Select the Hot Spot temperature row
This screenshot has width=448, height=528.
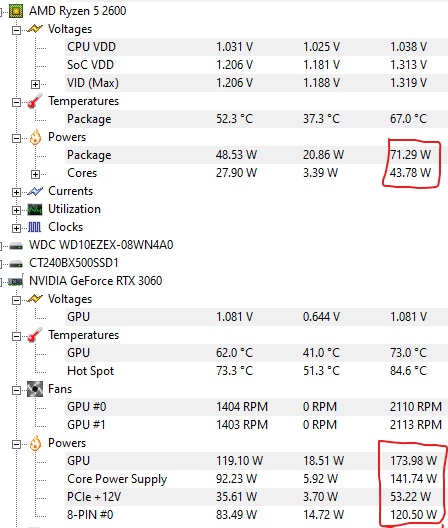(256, 371)
